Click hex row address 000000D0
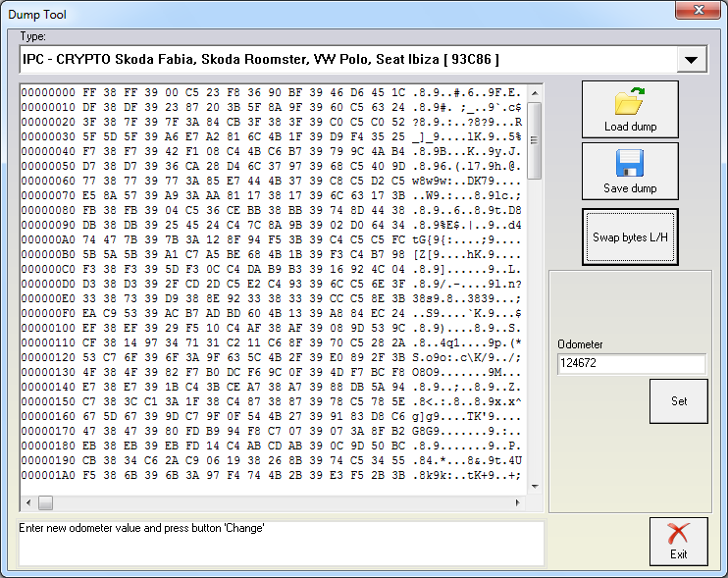This screenshot has height=578, width=728. 48,285
